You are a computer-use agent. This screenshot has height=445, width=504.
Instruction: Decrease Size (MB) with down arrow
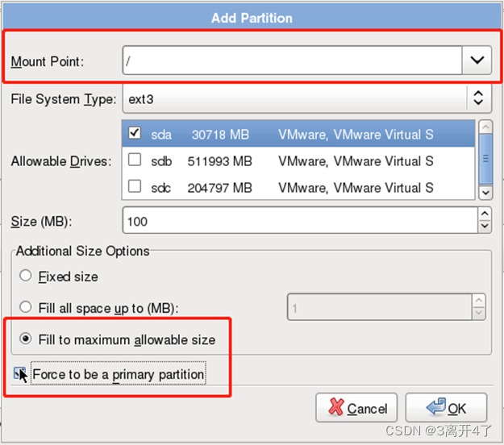pos(485,227)
